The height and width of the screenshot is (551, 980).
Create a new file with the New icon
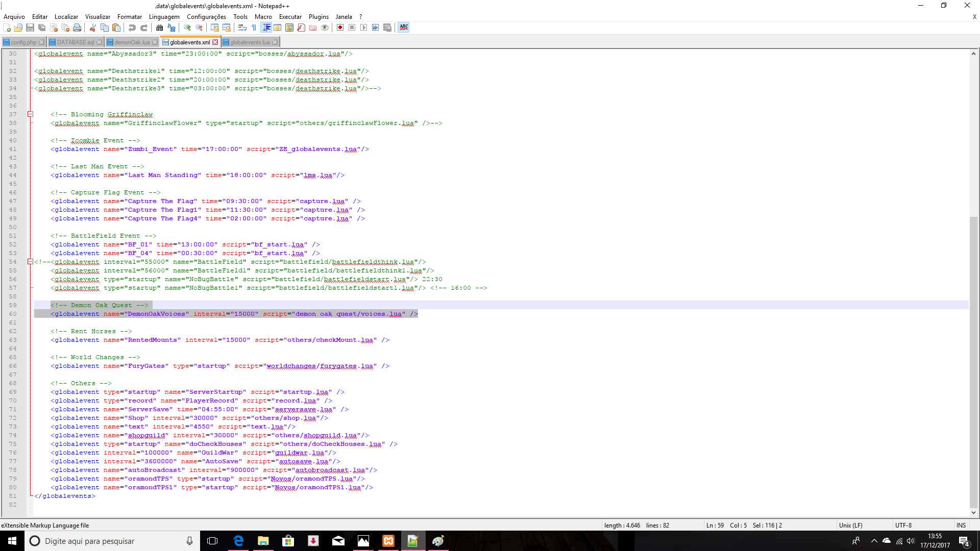click(7, 28)
